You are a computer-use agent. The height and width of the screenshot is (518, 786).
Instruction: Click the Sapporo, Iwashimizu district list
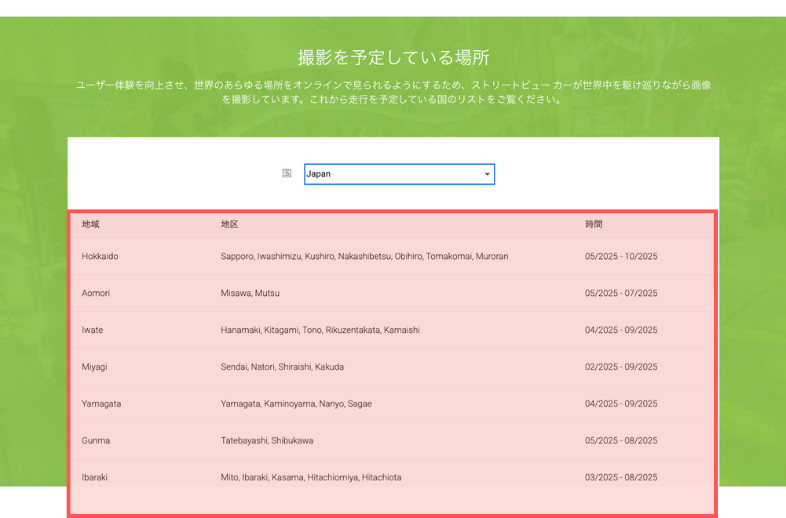[x=364, y=257]
